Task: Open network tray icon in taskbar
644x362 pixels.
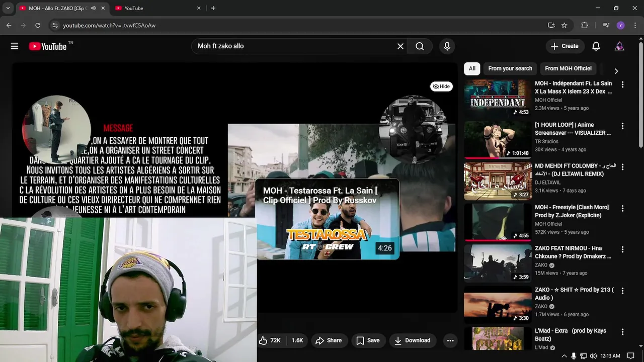Action: pyautogui.click(x=584, y=356)
